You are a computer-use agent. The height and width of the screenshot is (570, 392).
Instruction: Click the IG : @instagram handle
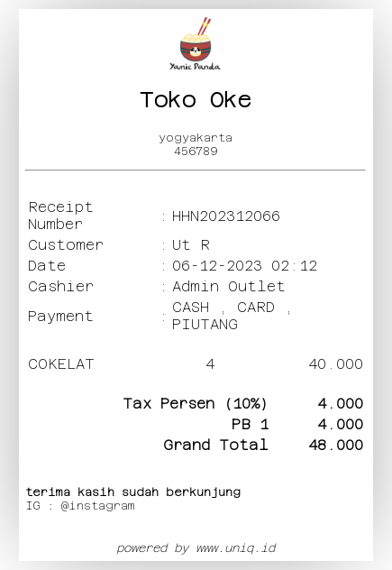[80, 506]
